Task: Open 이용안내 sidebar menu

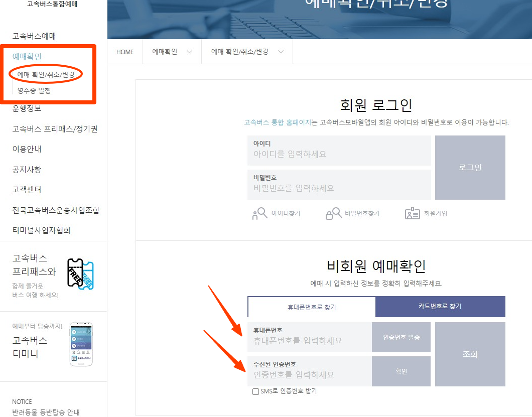Action: tap(27, 149)
